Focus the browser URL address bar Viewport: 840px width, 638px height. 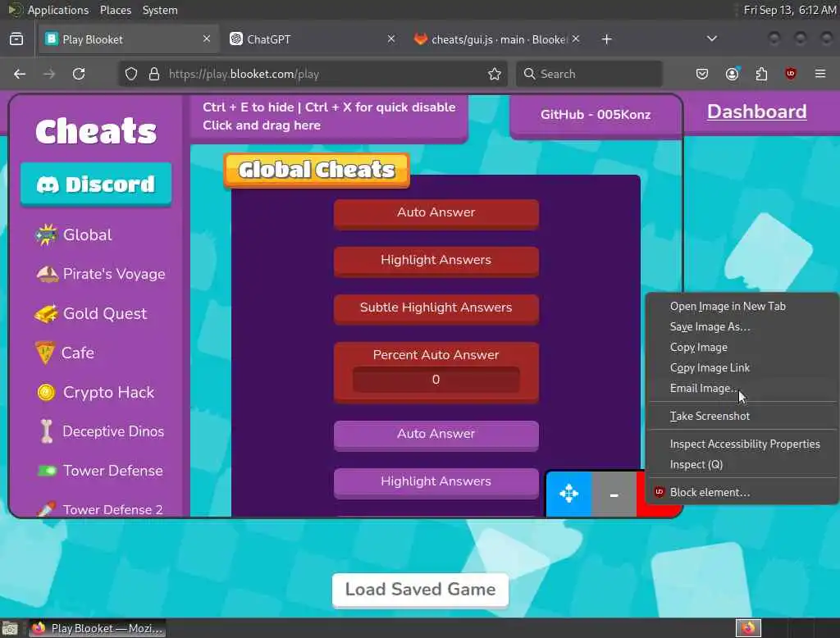[313, 74]
